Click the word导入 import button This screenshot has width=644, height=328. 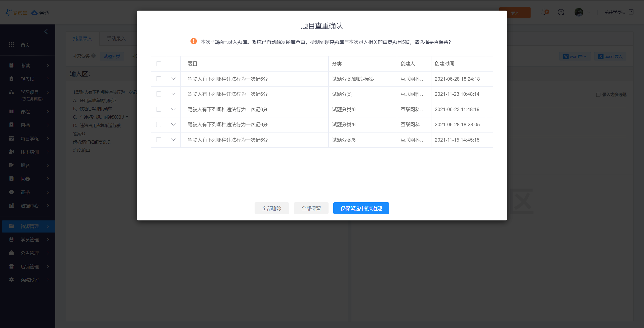575,56
